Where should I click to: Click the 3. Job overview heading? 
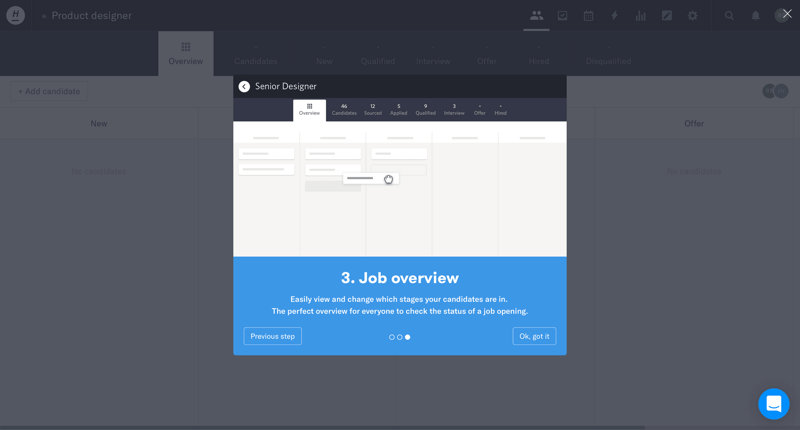pyautogui.click(x=400, y=278)
